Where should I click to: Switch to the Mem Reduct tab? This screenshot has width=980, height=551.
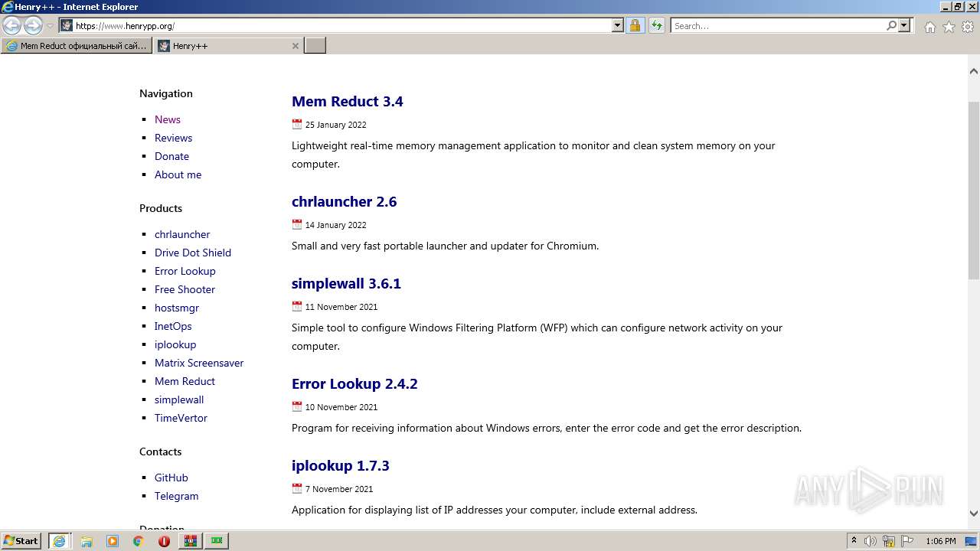77,46
